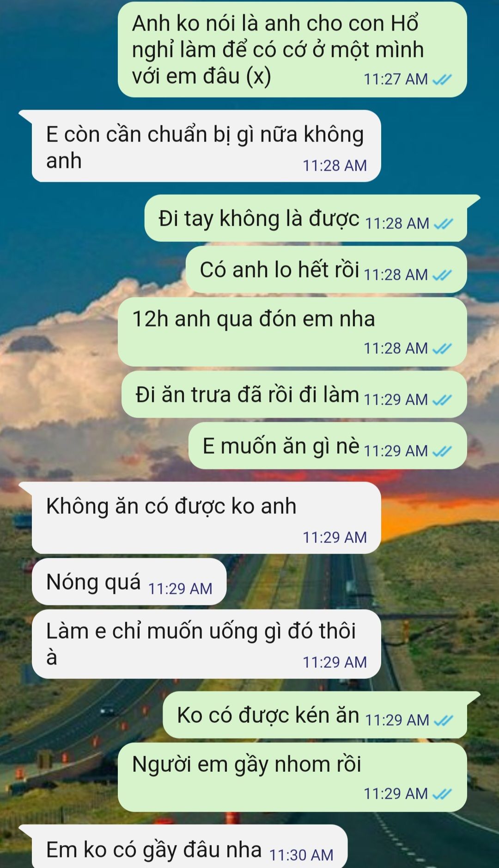Select message starting 'Anh ko nói là anh cho con Hổ'
This screenshot has height=868, width=499.
[292, 49]
